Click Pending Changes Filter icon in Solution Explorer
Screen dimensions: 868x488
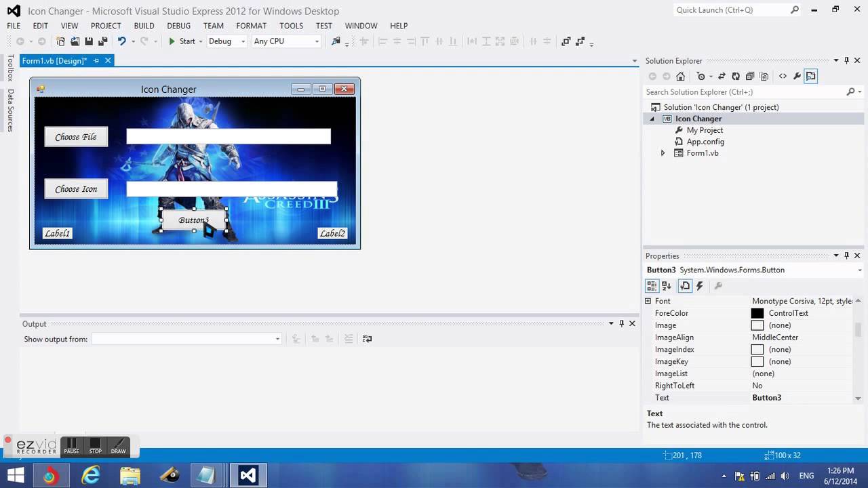701,77
